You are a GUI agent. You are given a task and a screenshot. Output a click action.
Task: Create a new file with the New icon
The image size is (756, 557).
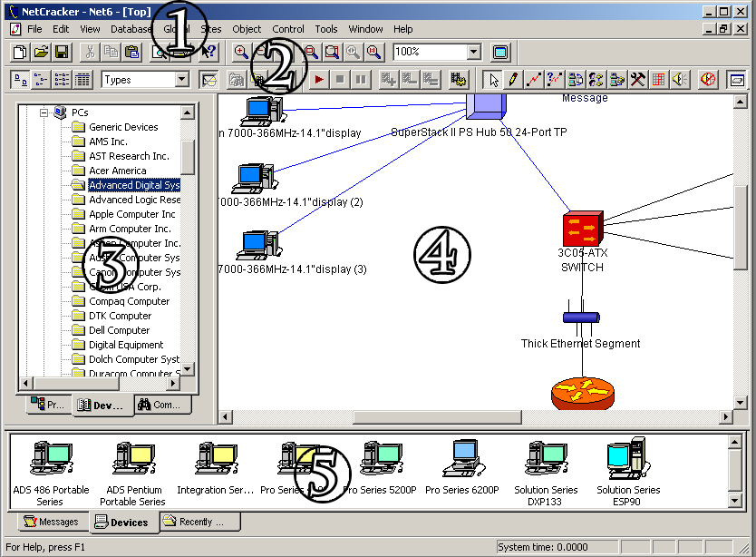[20, 52]
